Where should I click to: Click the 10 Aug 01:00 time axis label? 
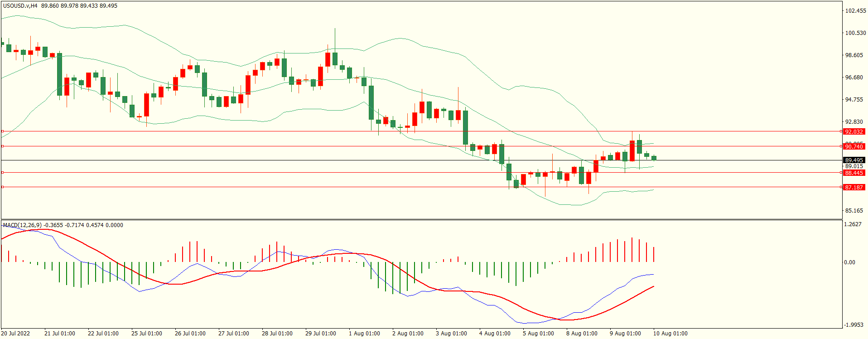pos(670,334)
